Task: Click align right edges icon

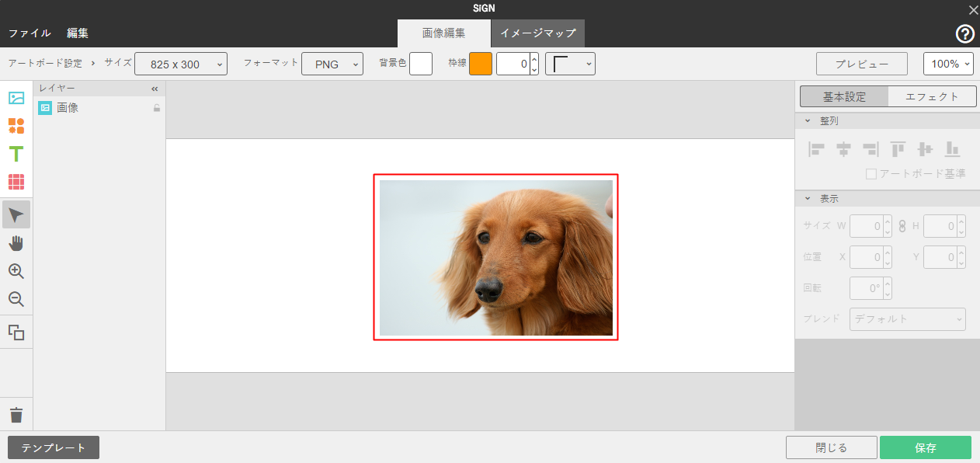Action: tap(871, 148)
